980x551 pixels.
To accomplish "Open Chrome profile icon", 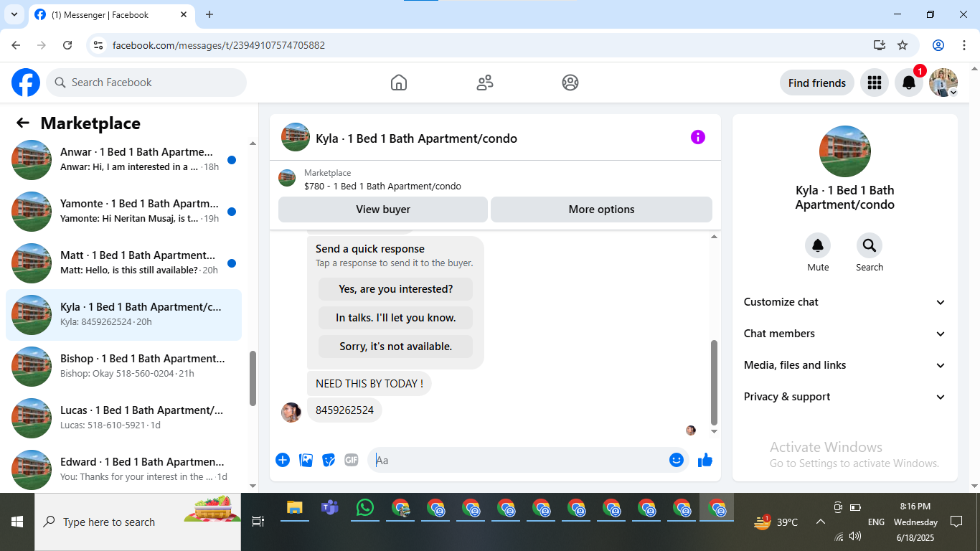I will tap(938, 45).
